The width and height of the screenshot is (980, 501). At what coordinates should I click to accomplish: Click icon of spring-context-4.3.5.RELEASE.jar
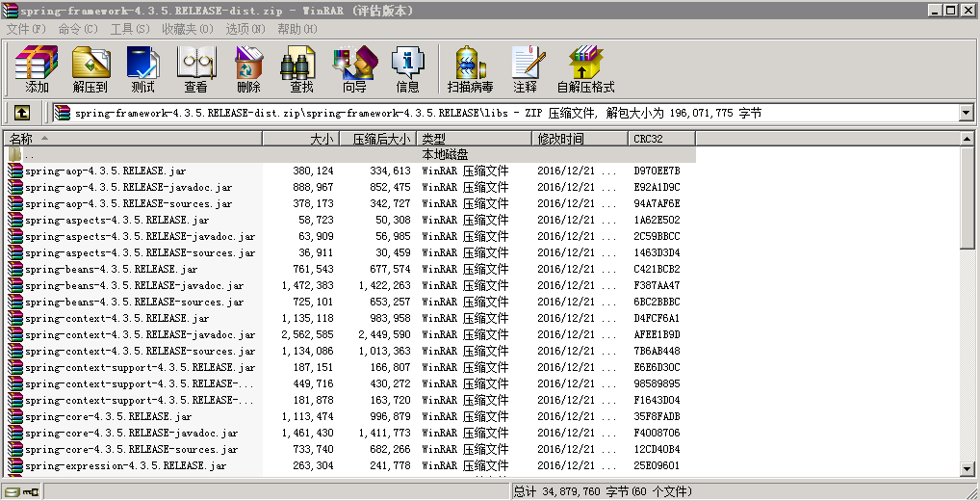click(x=15, y=318)
